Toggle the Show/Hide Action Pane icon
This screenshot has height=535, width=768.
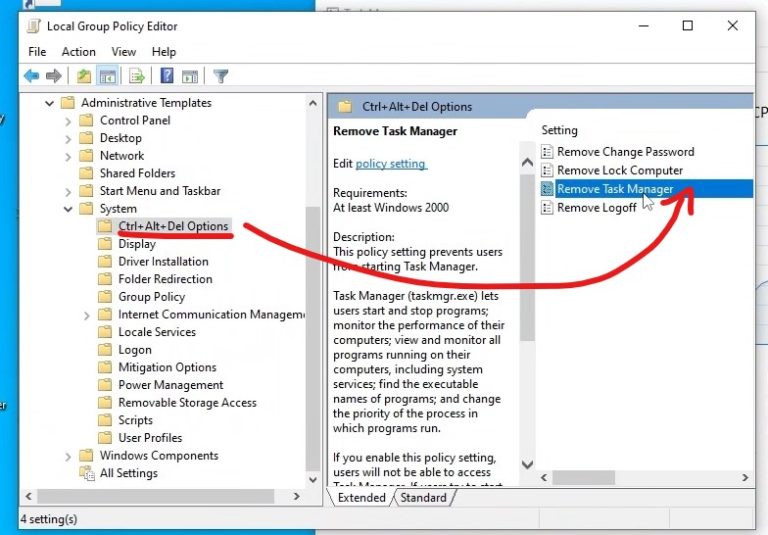tap(190, 76)
